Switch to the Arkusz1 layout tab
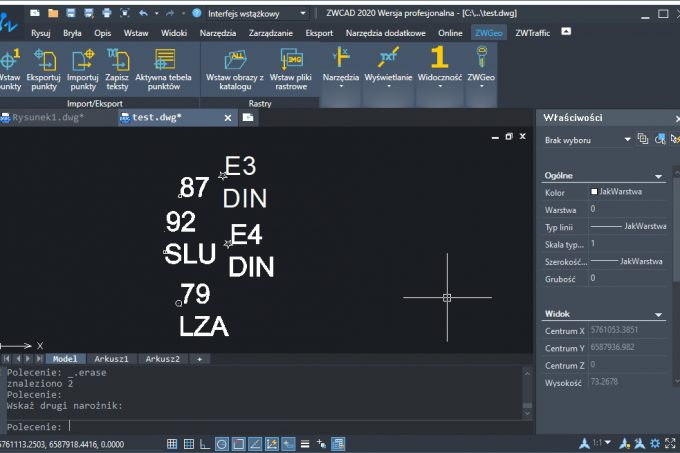 111,359
